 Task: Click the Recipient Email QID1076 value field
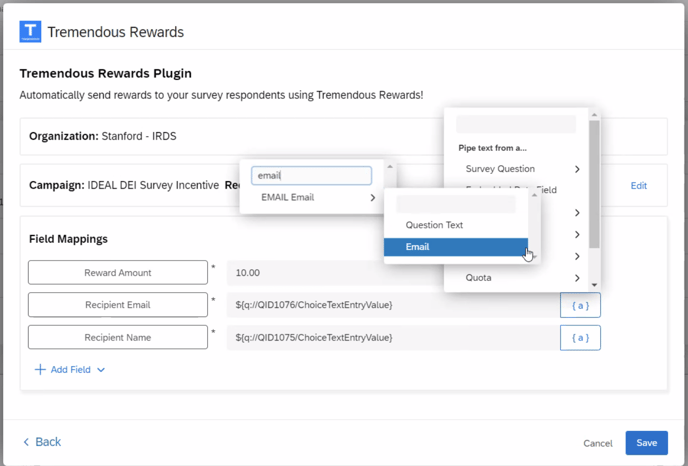pos(393,305)
